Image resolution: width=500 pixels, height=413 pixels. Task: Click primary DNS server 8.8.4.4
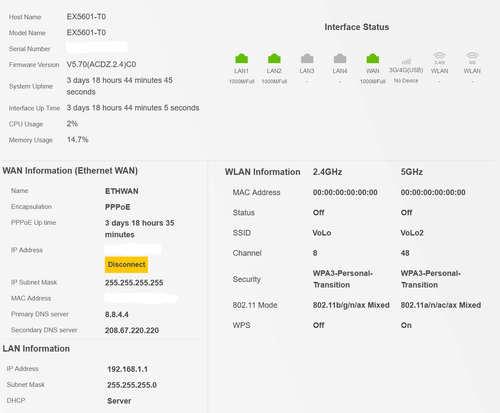coord(117,314)
